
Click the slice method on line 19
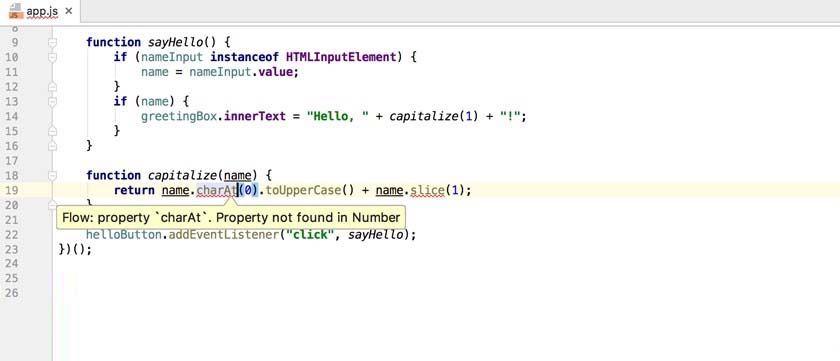pos(427,190)
